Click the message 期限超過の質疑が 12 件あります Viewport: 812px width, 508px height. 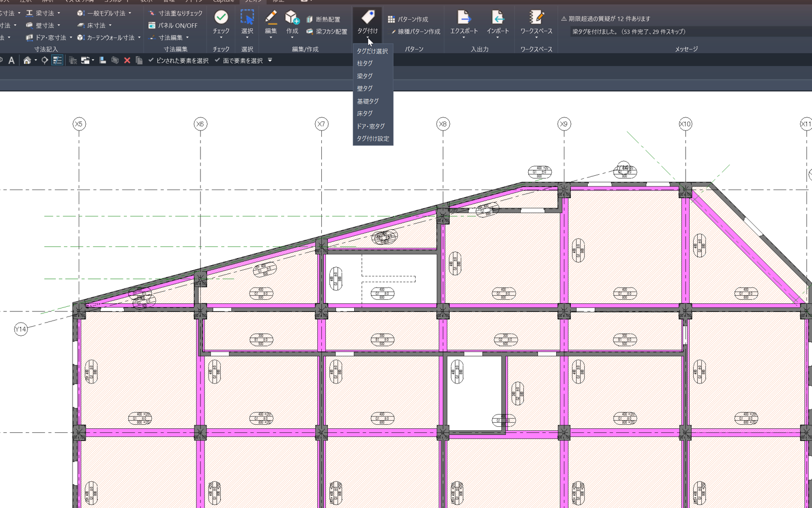(609, 19)
